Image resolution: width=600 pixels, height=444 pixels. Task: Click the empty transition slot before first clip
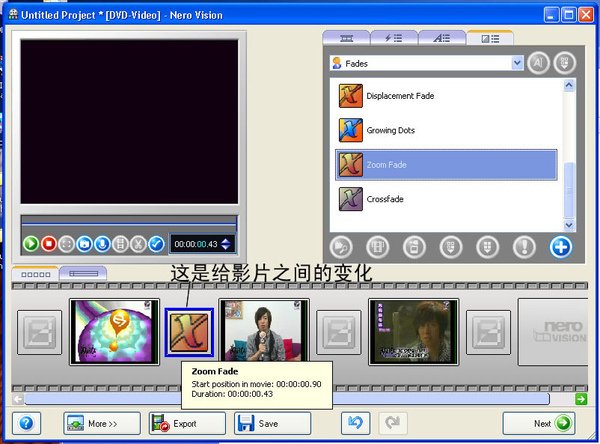tap(39, 332)
